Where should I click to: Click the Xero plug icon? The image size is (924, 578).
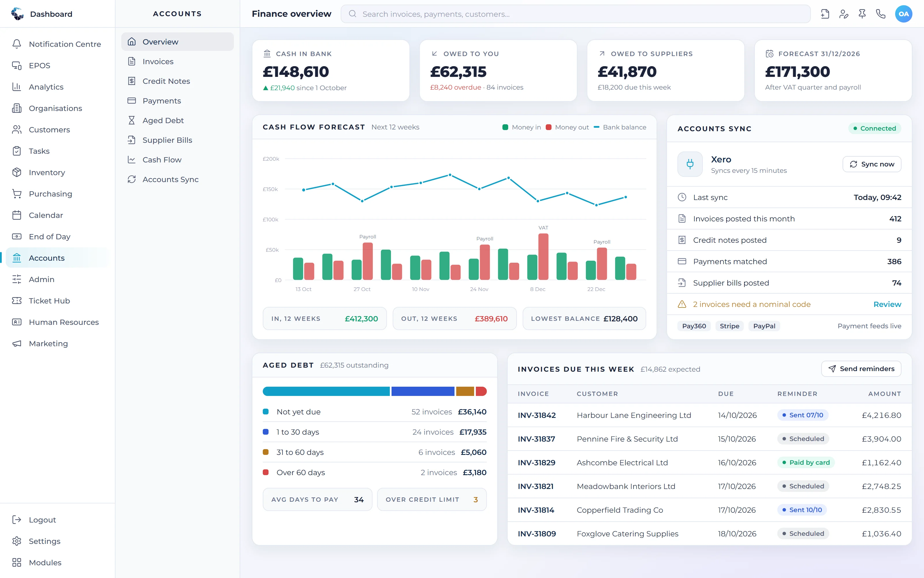[x=690, y=164]
